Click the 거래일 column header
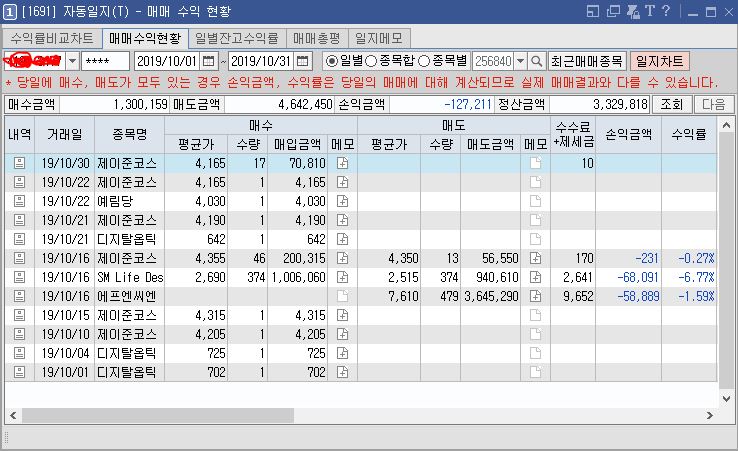 point(64,135)
